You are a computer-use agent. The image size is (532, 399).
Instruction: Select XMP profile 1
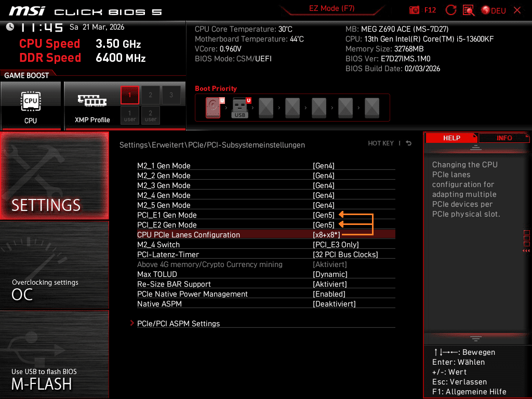(129, 95)
